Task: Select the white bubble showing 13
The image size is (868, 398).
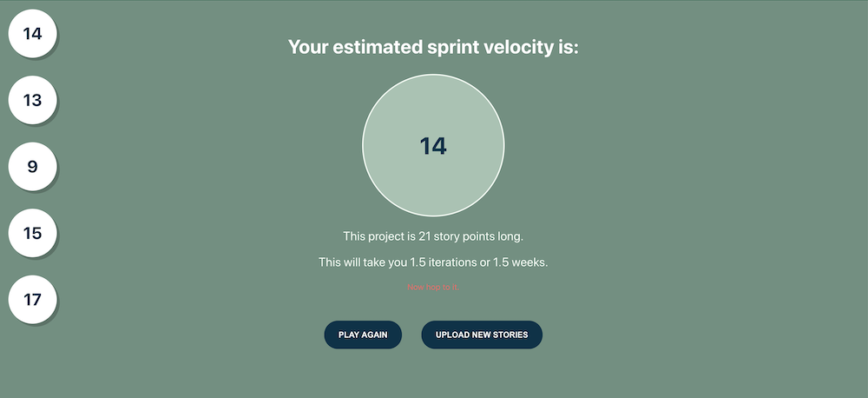Action: tap(32, 100)
